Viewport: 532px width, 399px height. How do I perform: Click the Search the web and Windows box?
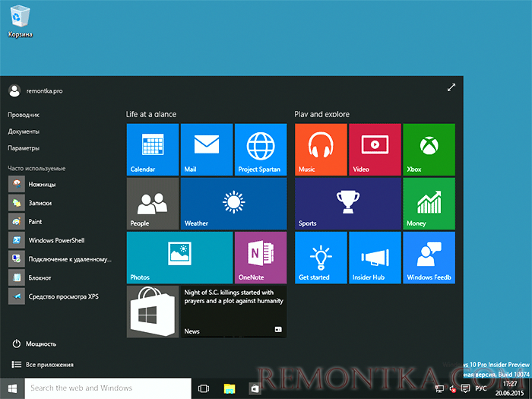click(108, 388)
